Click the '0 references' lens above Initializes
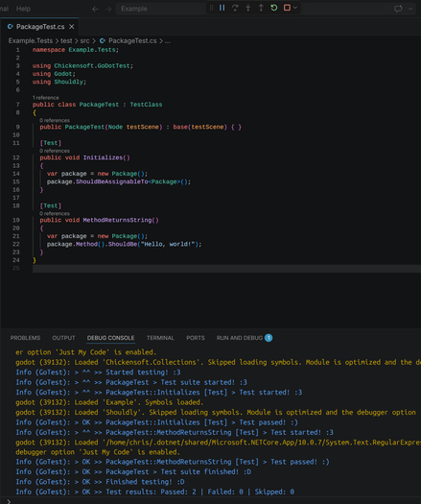The height and width of the screenshot is (504, 421). tap(55, 151)
